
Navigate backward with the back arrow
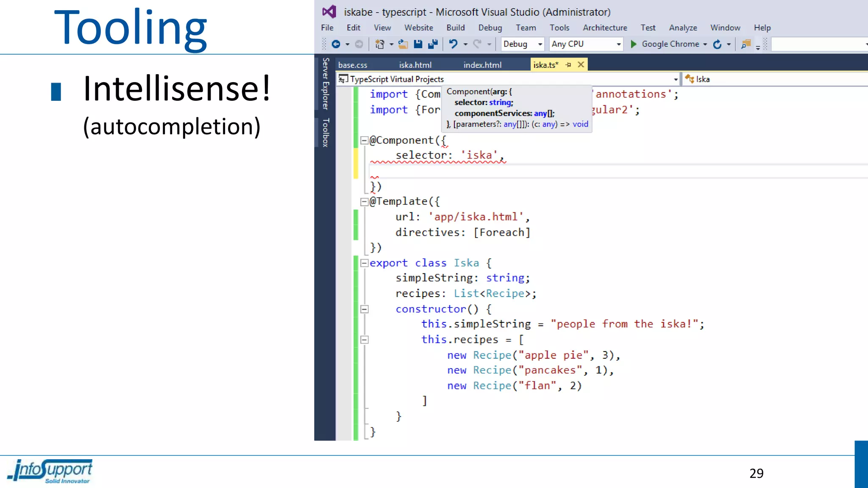tap(336, 44)
